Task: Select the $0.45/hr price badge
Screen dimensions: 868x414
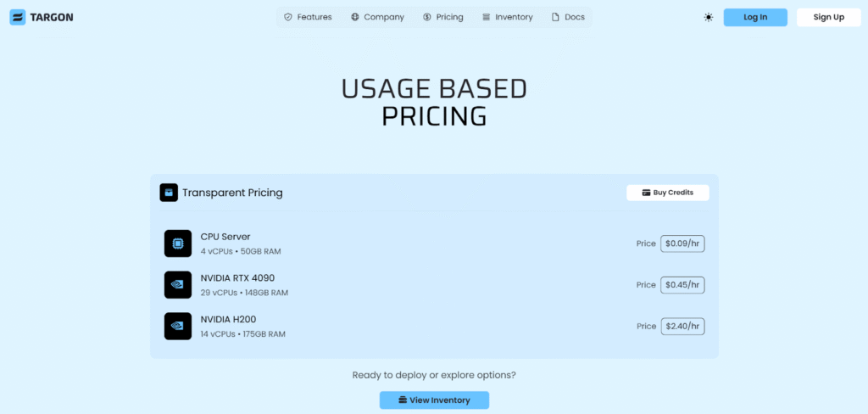Action: pos(682,285)
